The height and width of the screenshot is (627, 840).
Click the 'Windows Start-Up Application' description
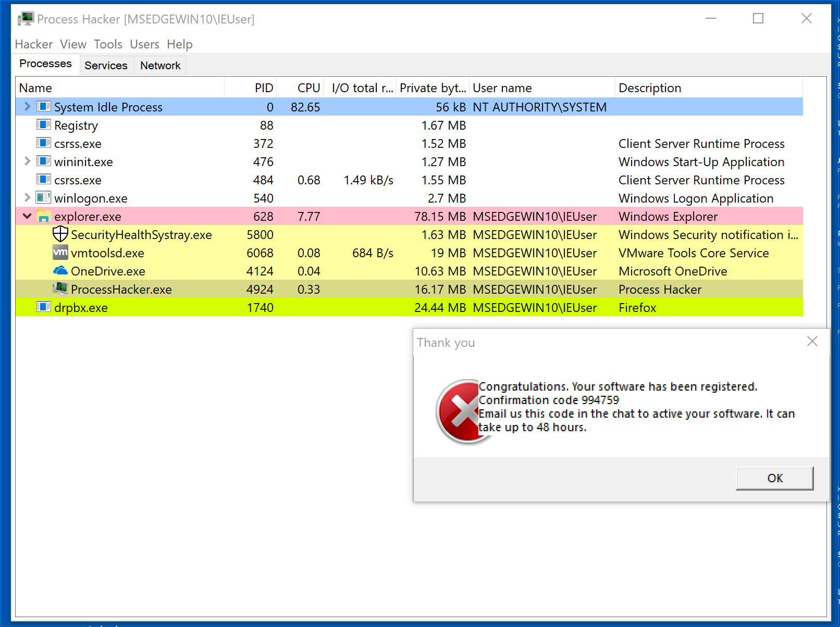pos(701,162)
